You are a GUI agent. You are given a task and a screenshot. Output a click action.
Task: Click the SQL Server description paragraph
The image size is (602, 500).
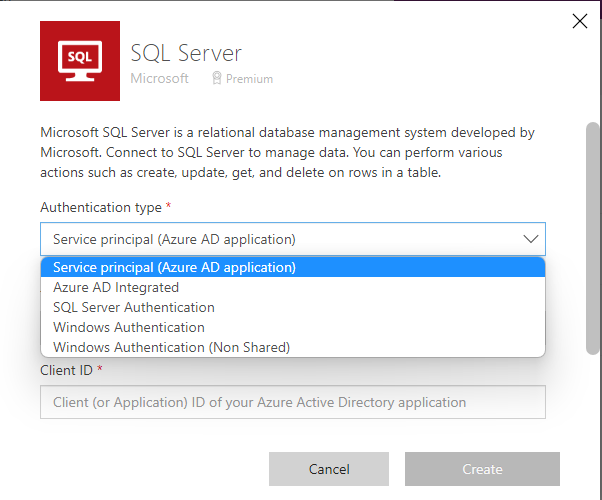287,152
